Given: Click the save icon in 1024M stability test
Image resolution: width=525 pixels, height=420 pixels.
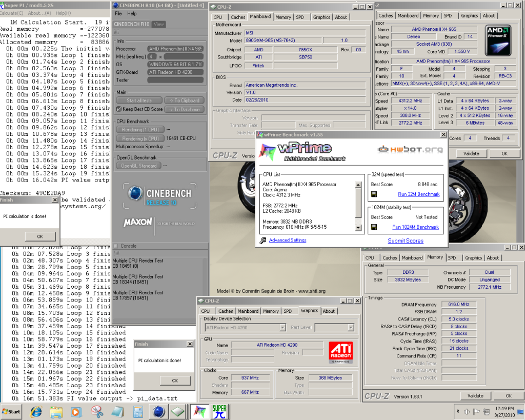Looking at the screenshot, I should 374,227.
